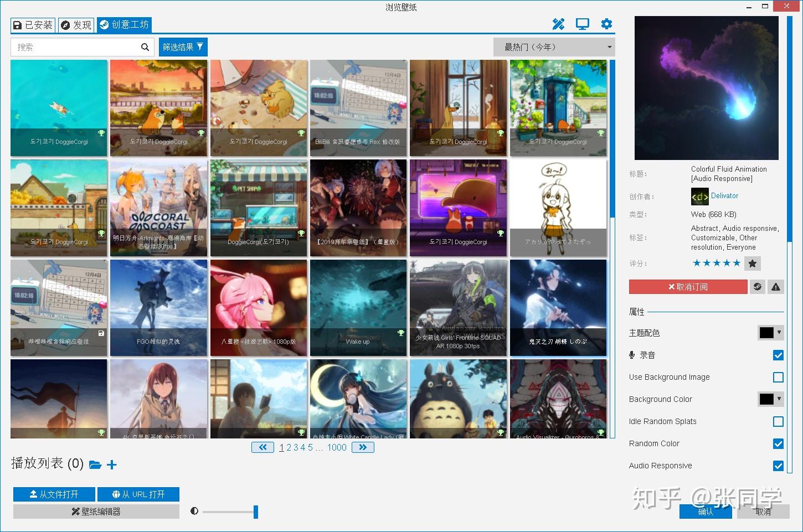Click 取消订阅 unsubscribe button
The height and width of the screenshot is (532, 803).
click(688, 287)
